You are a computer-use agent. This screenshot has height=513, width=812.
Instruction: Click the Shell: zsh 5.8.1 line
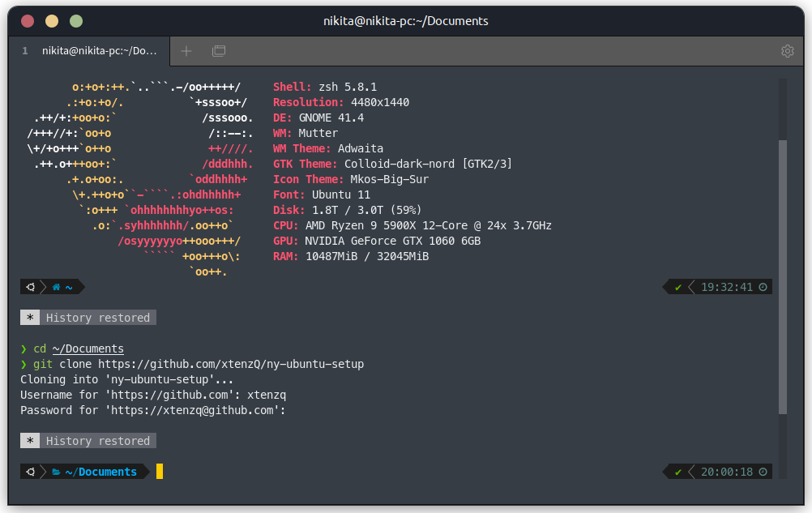click(x=325, y=87)
